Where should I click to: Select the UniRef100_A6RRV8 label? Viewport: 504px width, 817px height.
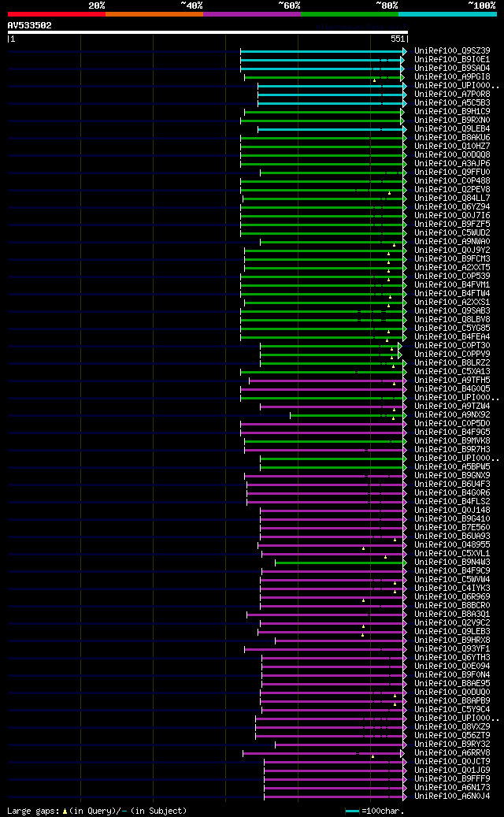pyautogui.click(x=452, y=752)
